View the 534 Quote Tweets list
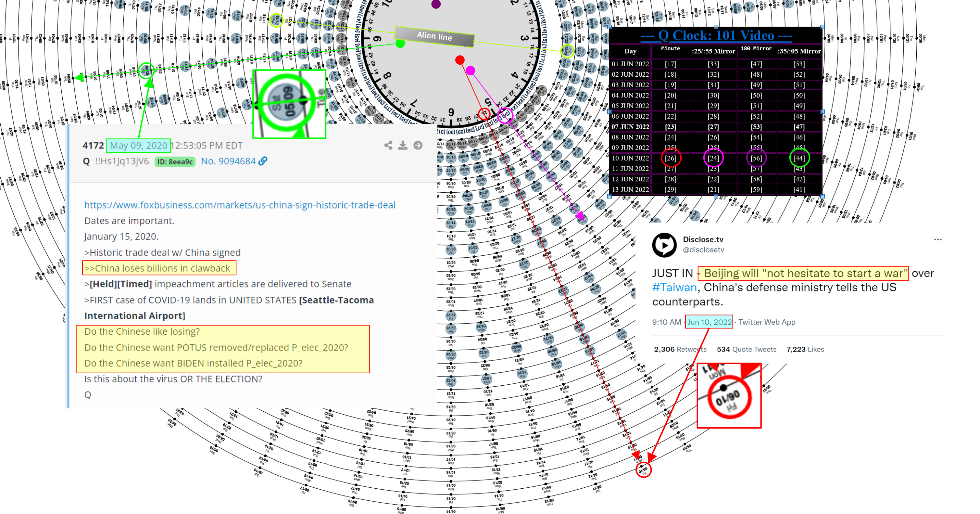This screenshot has height=514, width=980. tap(747, 349)
